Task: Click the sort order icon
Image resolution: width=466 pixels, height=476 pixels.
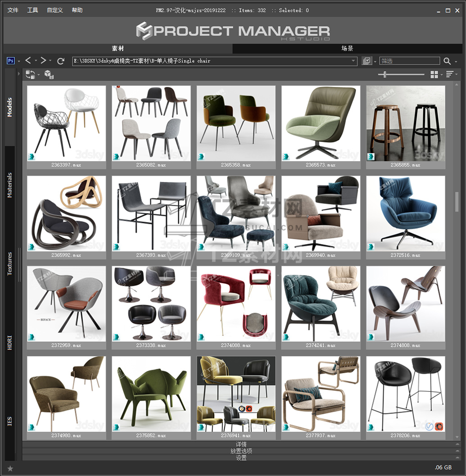Action: point(450,74)
